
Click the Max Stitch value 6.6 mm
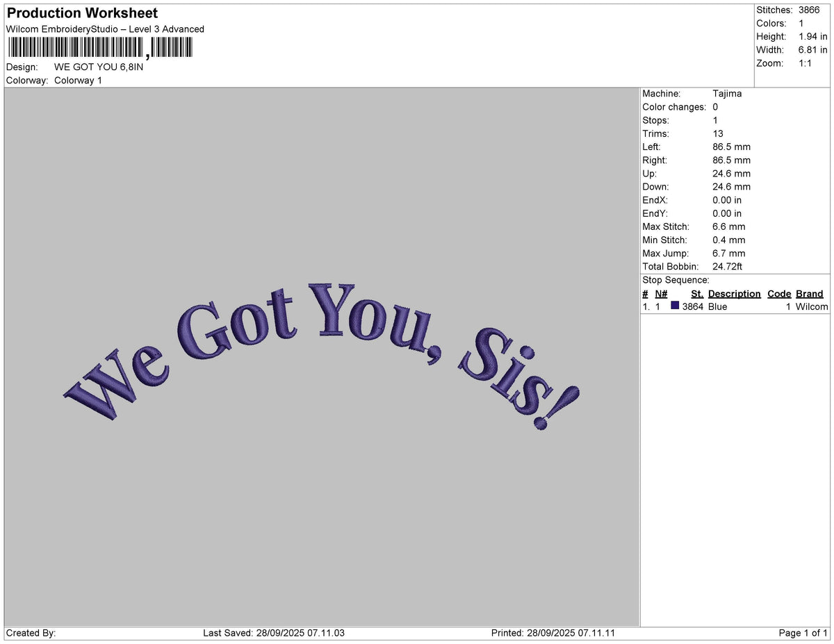pyautogui.click(x=728, y=226)
